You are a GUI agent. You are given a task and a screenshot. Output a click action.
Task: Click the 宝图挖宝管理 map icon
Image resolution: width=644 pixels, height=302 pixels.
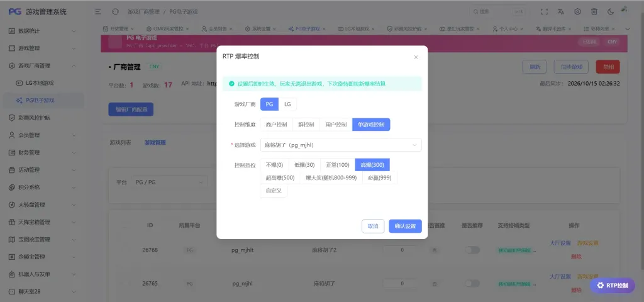point(12,239)
